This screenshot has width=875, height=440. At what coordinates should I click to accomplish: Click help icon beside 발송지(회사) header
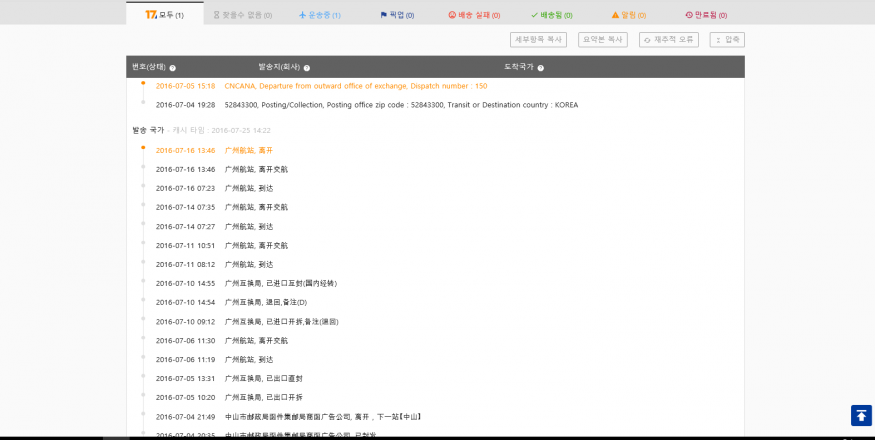tap(307, 68)
